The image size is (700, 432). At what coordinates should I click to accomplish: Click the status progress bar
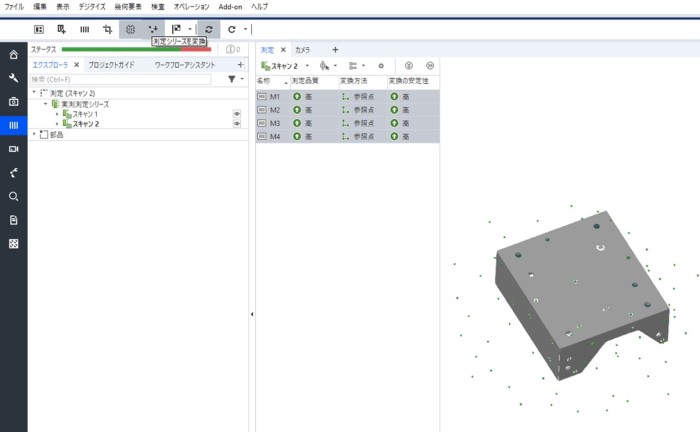136,50
